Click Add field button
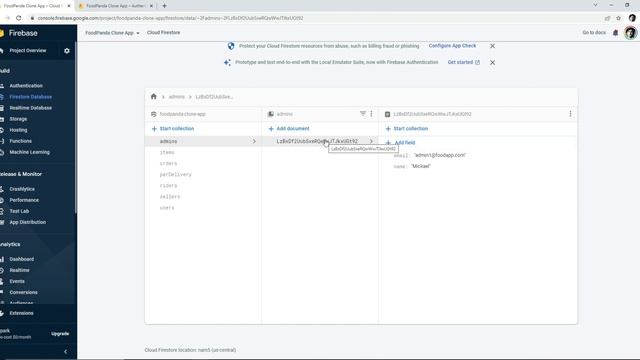The image size is (640, 360). click(400, 143)
